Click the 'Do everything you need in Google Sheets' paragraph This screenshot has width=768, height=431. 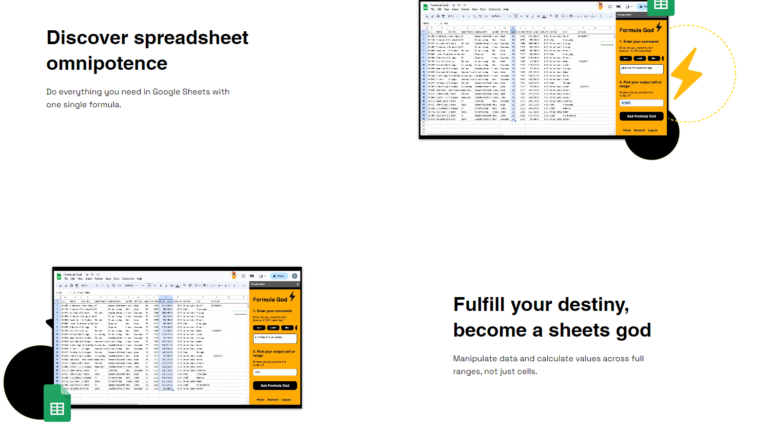[138, 98]
